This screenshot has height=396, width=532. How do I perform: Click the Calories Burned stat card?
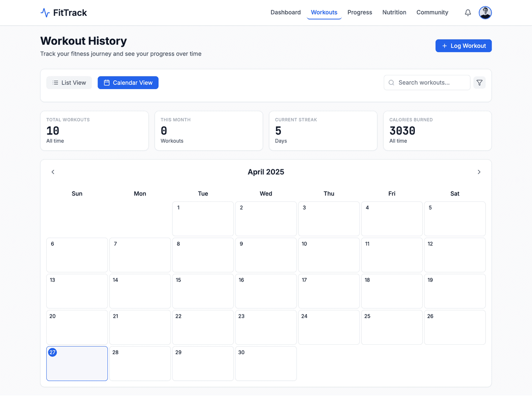437,131
